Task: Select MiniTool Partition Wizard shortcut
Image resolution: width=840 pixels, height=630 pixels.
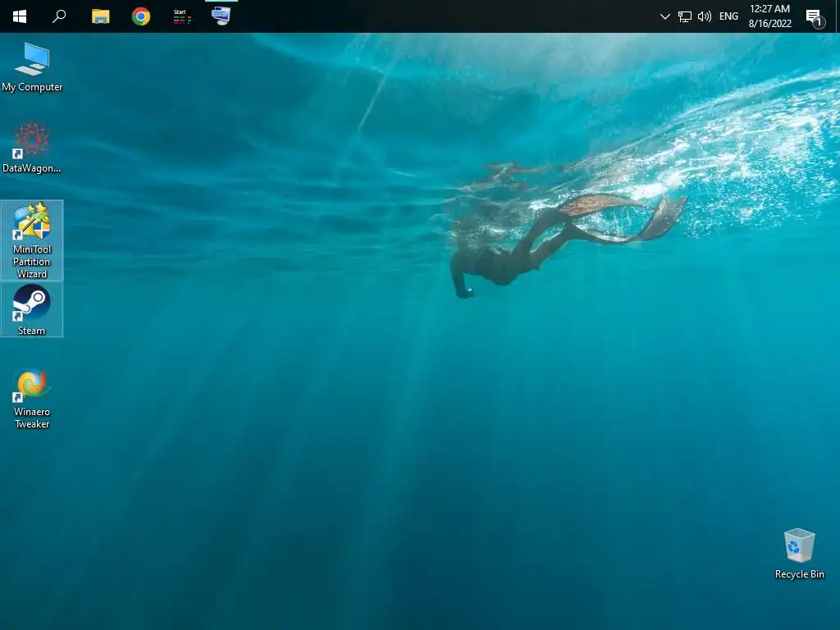Action: (x=32, y=240)
